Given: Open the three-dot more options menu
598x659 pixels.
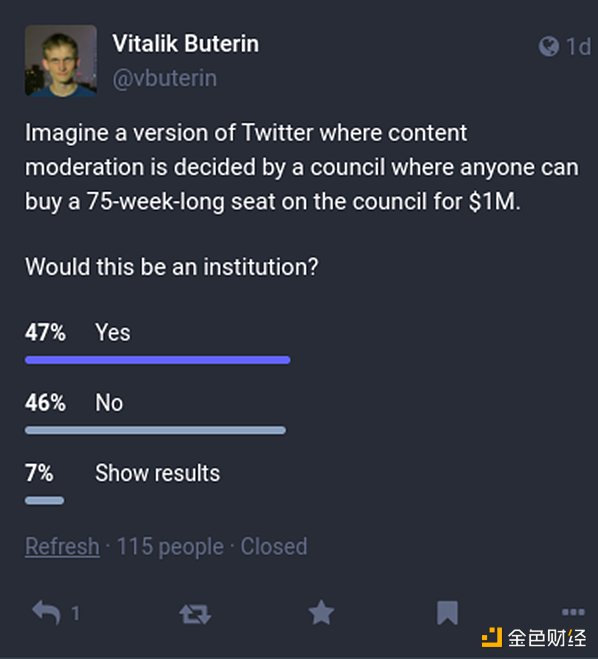Looking at the screenshot, I should click(x=573, y=612).
